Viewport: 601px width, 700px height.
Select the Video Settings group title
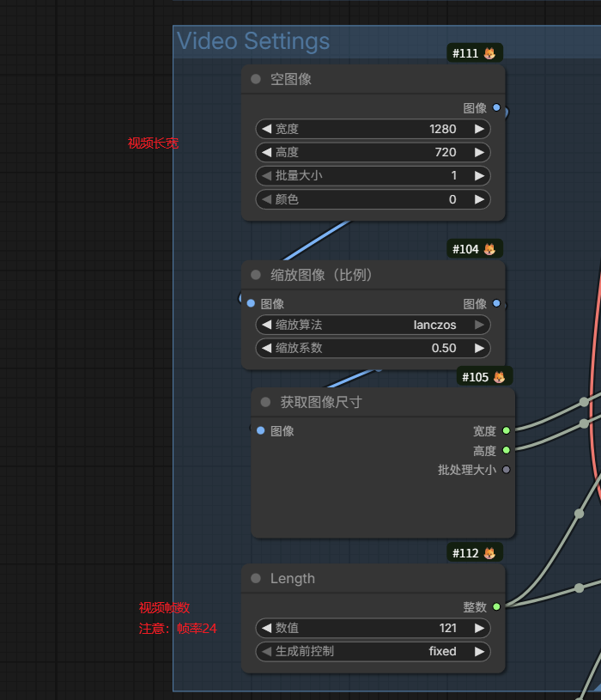pos(253,41)
